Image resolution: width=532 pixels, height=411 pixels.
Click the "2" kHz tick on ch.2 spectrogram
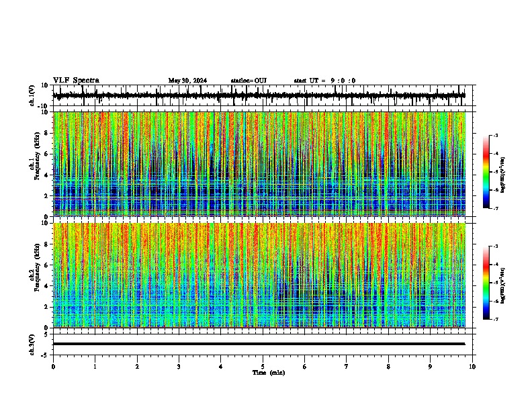click(x=46, y=307)
